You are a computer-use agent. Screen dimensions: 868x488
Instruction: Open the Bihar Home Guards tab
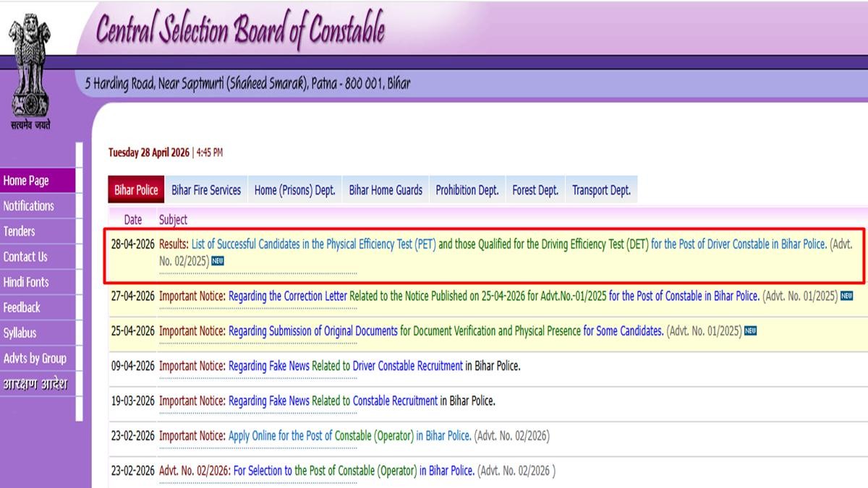click(386, 190)
